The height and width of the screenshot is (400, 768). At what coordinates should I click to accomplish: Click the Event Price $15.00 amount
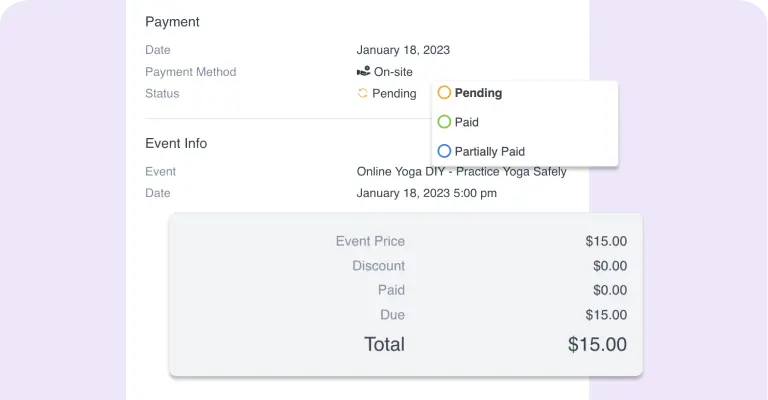click(606, 241)
